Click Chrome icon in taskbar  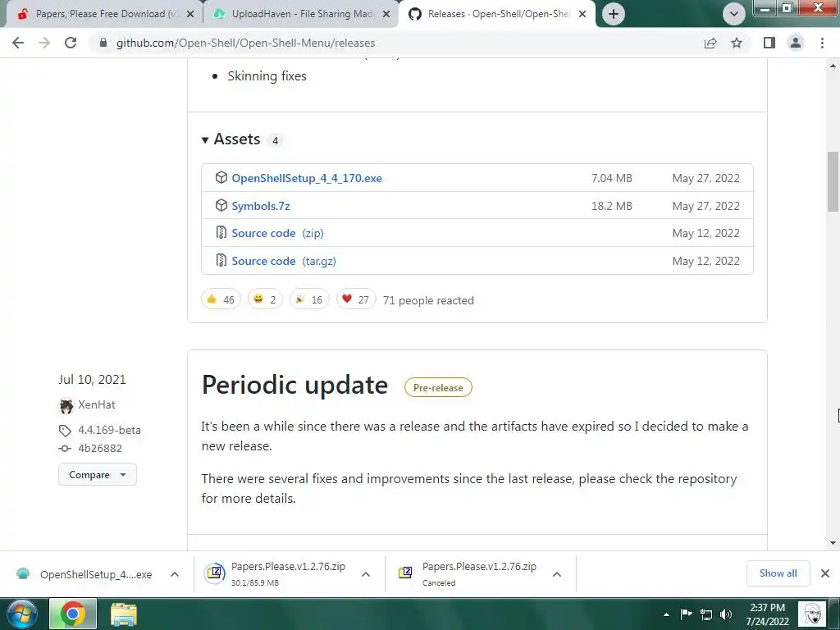pyautogui.click(x=73, y=614)
